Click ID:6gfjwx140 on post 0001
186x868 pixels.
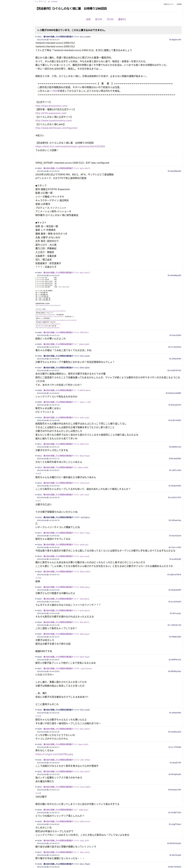pos(175,40)
